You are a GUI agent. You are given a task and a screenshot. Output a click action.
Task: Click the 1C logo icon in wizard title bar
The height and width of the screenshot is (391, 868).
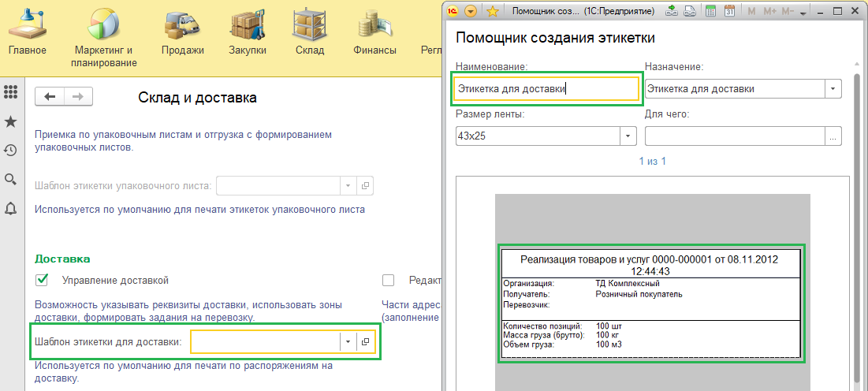pyautogui.click(x=453, y=10)
